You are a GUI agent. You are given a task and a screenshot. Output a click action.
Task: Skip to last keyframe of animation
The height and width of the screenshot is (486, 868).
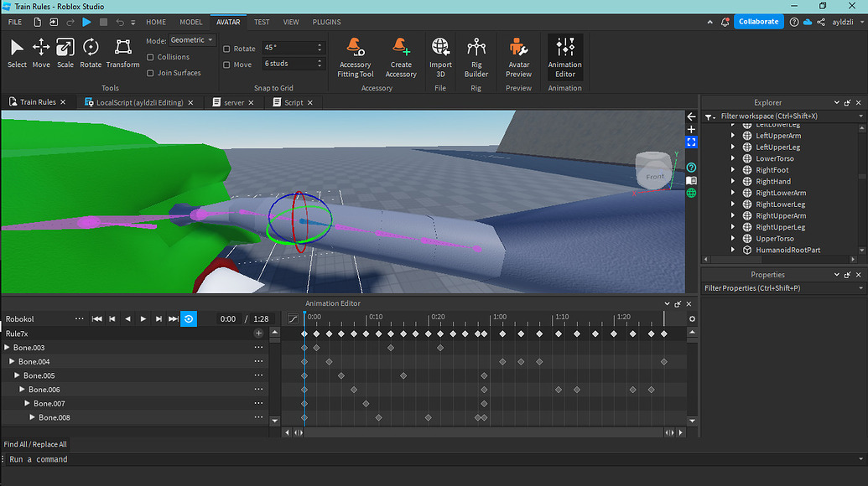(174, 319)
